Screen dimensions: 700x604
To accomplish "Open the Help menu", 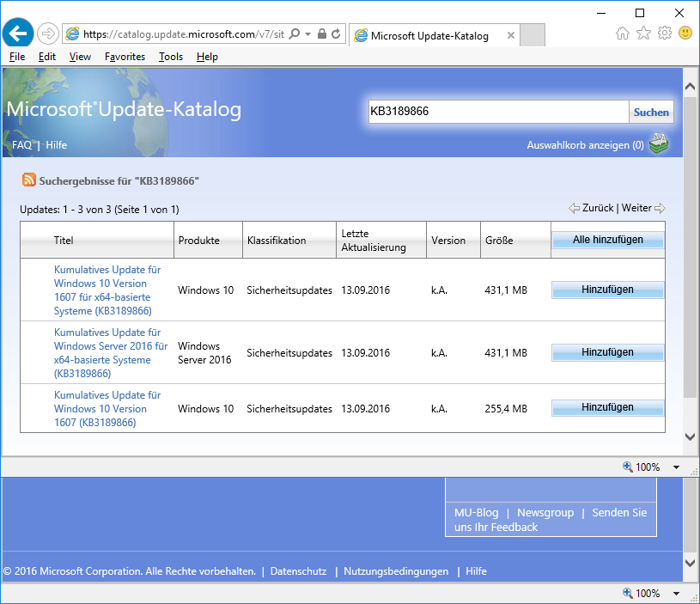I will [x=207, y=57].
